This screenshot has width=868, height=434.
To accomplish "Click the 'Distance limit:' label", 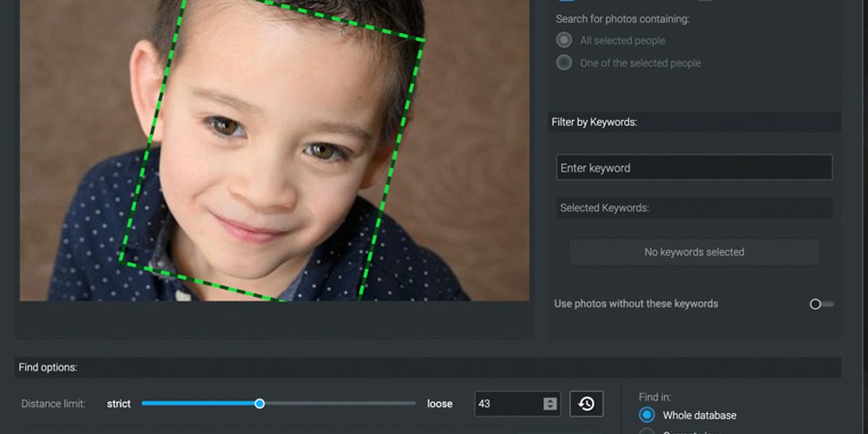I will (x=53, y=404).
